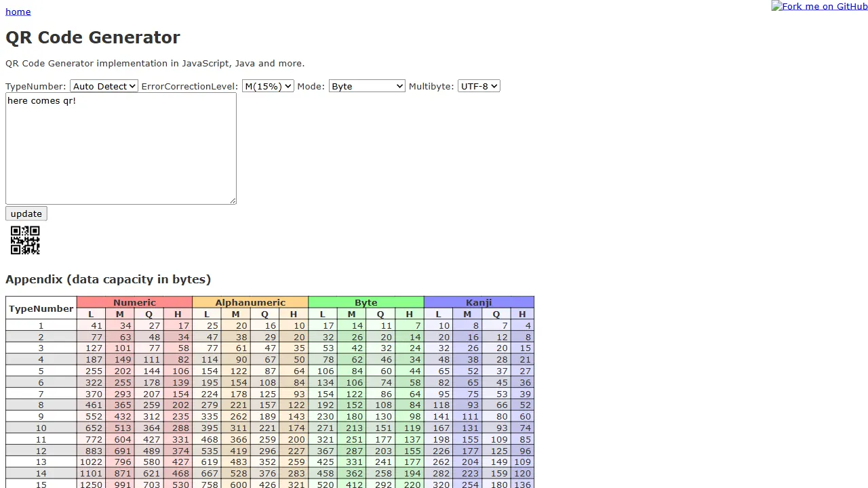
Task: Select the table cell with value 772
Action: point(91,439)
